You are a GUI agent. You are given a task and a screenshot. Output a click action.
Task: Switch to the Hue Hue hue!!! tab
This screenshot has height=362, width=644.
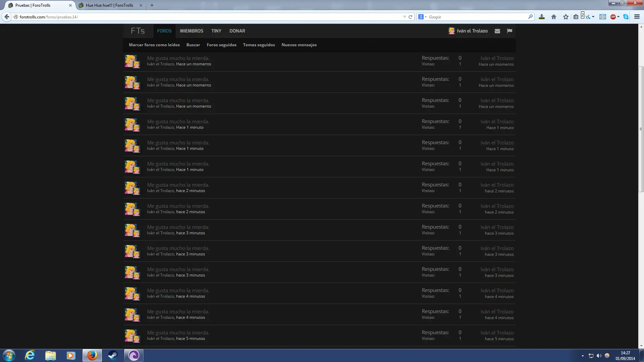pyautogui.click(x=109, y=5)
